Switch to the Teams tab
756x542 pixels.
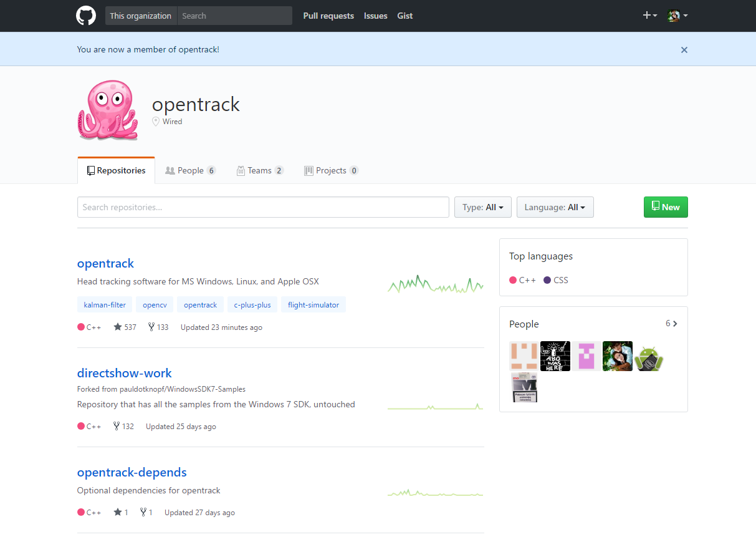(260, 170)
